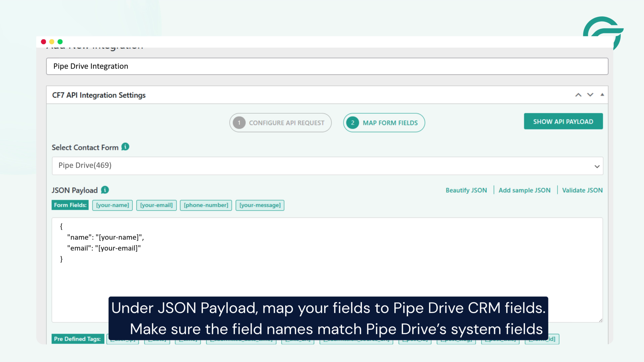Click the Add sample JSON link
The height and width of the screenshot is (362, 644).
click(525, 190)
